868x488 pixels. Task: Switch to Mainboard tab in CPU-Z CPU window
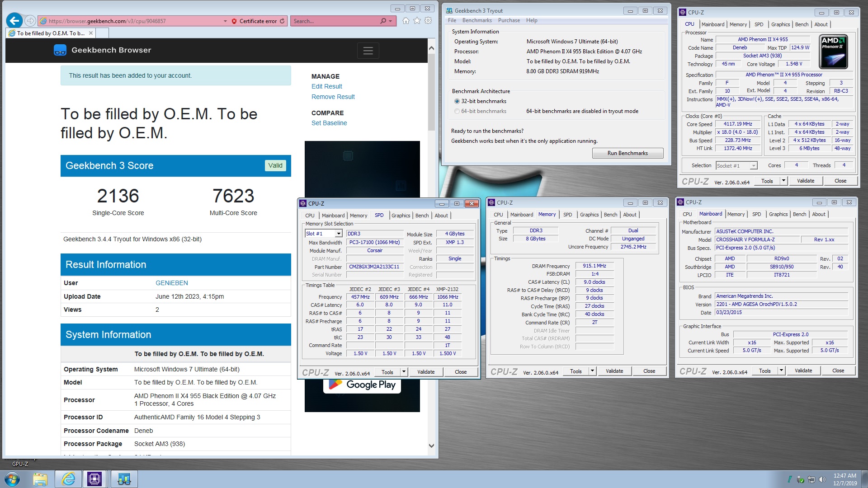click(x=713, y=24)
